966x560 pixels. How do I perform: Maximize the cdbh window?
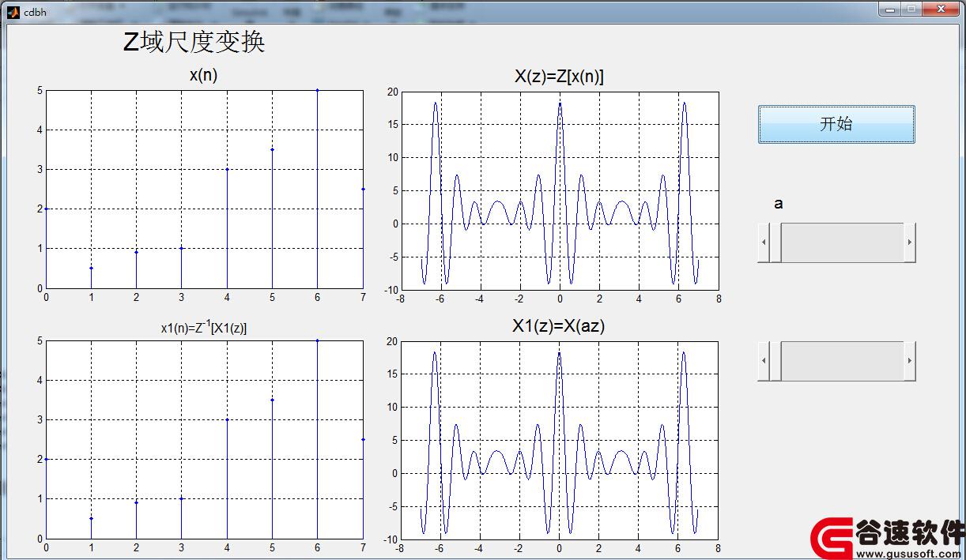911,9
